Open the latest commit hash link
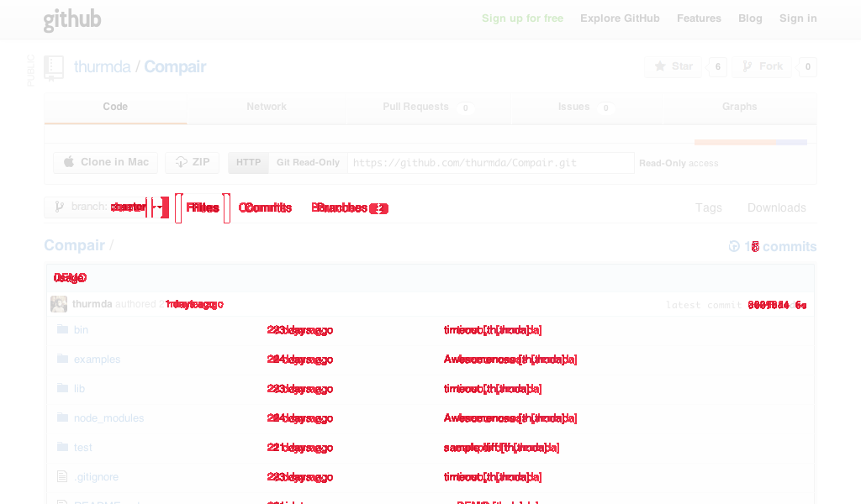The height and width of the screenshot is (504, 861). [777, 305]
